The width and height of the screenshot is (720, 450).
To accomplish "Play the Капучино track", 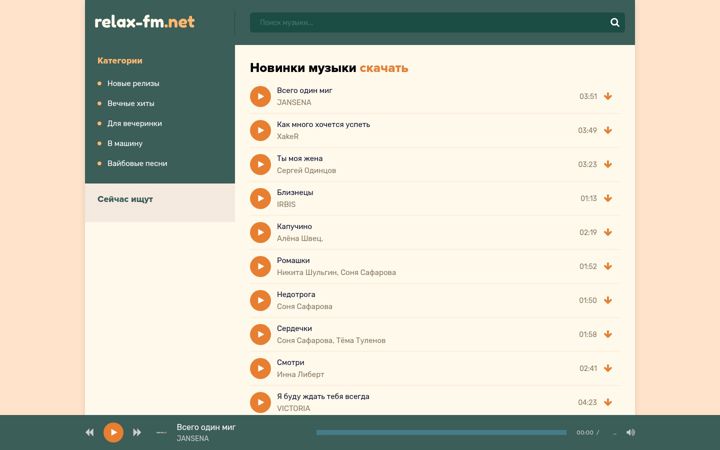I will click(x=260, y=232).
